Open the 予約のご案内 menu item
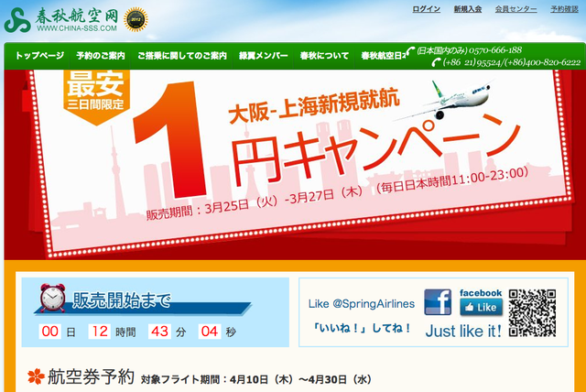Screen dimensions: 586x392 [x=101, y=56]
